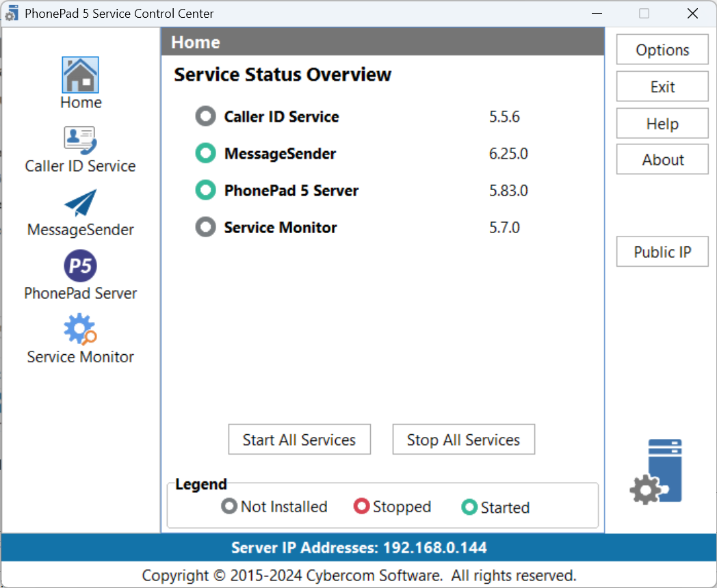717x588 pixels.
Task: Open the Home section icon
Action: [80, 75]
